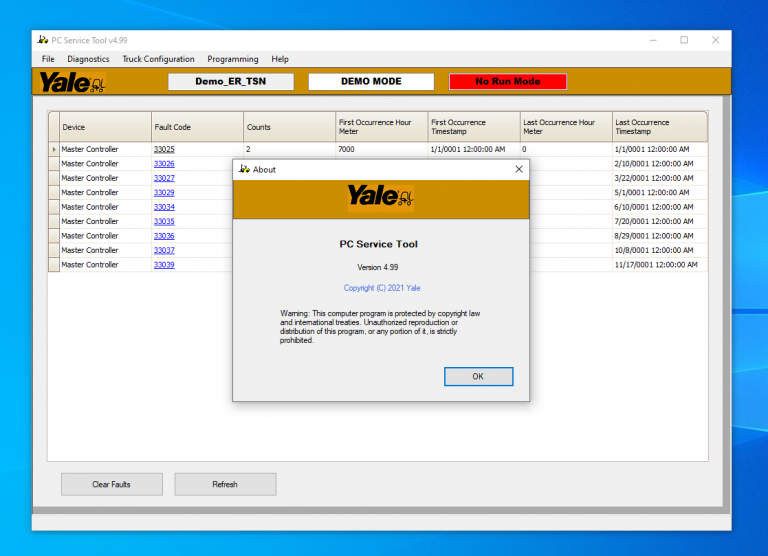Click the Counts cell showing 2
This screenshot has width=768, height=556.
(x=289, y=149)
